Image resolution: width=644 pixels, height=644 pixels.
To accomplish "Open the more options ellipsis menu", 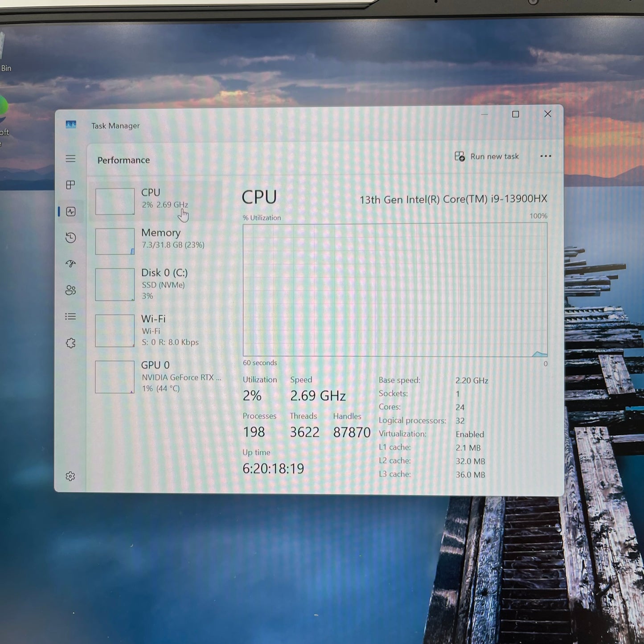I will click(546, 156).
